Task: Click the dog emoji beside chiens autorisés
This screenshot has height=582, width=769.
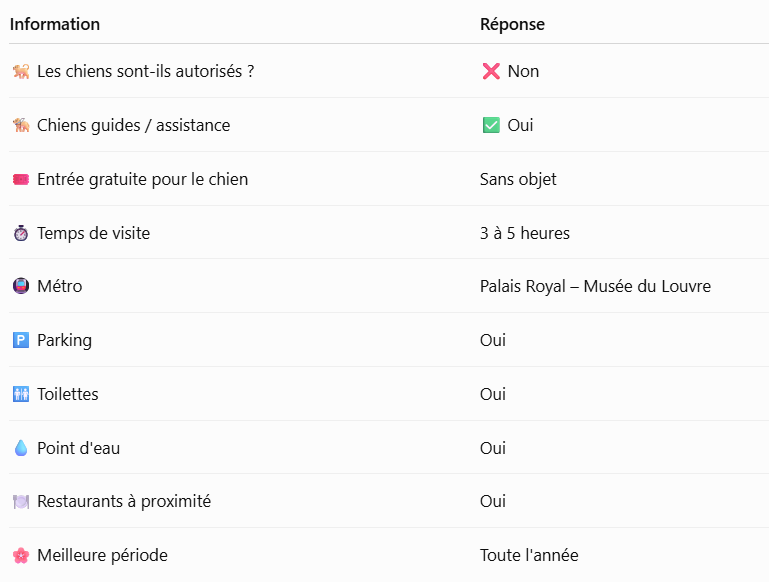Action: 21,72
